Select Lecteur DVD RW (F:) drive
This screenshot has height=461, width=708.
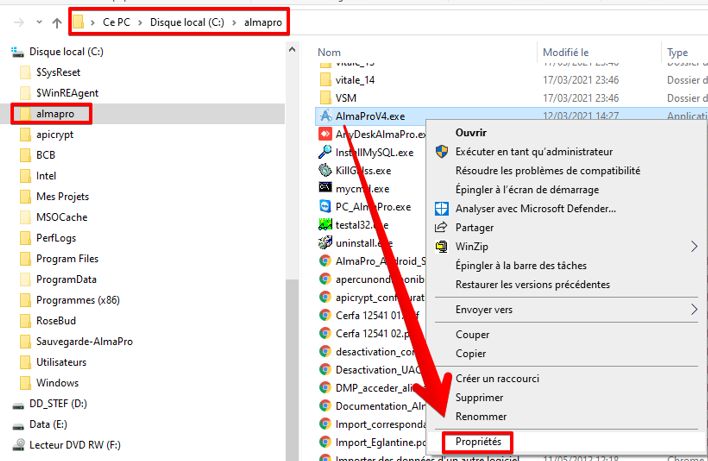[75, 445]
